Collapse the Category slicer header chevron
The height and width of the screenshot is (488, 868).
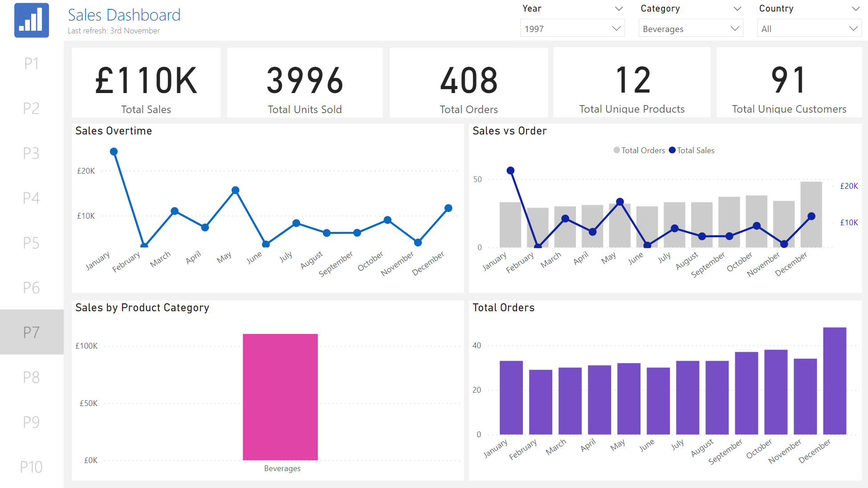[x=737, y=9]
